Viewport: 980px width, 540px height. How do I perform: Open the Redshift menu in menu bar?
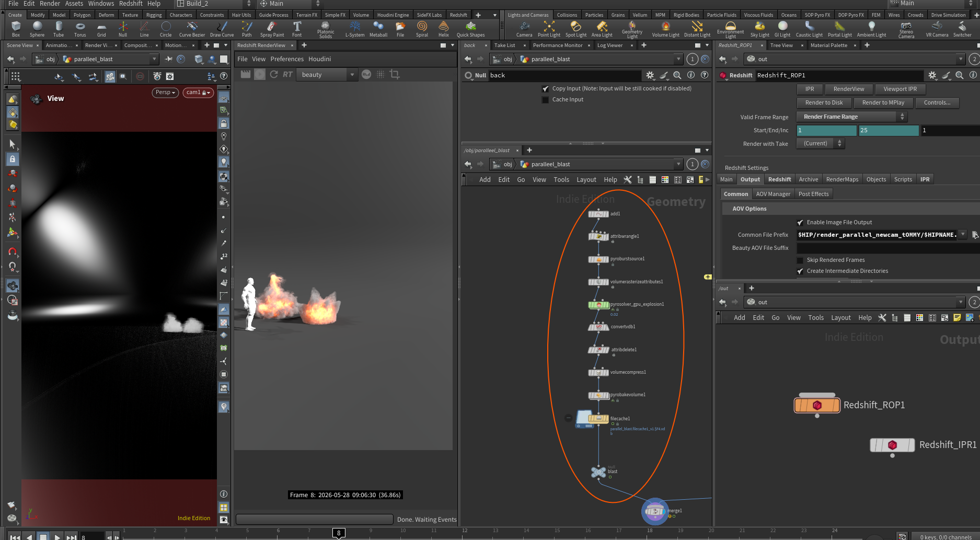pos(131,4)
